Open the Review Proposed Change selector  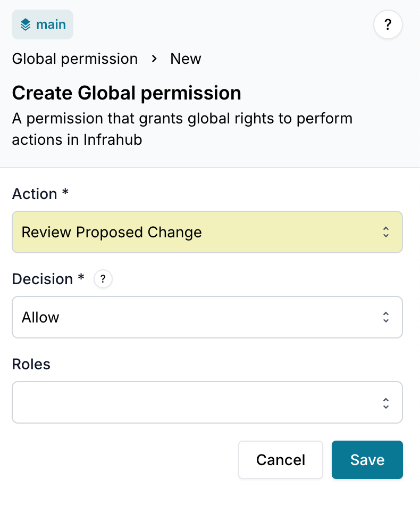[207, 232]
